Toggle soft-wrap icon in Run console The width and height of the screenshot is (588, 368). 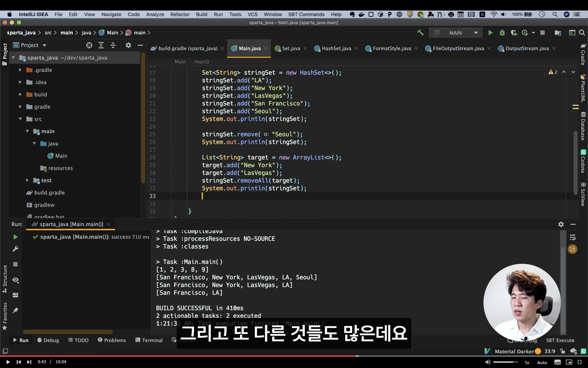pos(572,238)
